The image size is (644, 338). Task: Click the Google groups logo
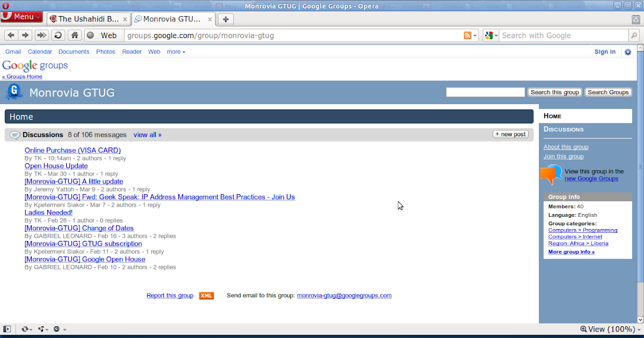click(35, 65)
